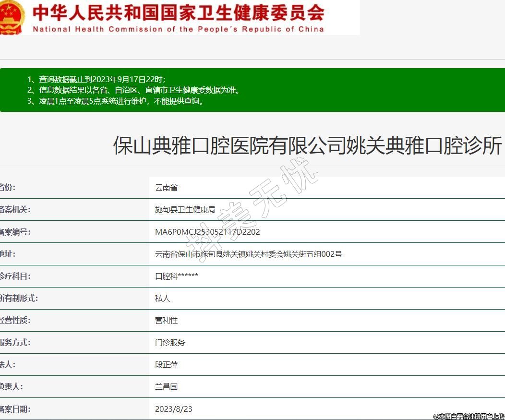Click the MA6P0MCJ filing number value
The width and height of the screenshot is (505, 420).
coord(207,232)
